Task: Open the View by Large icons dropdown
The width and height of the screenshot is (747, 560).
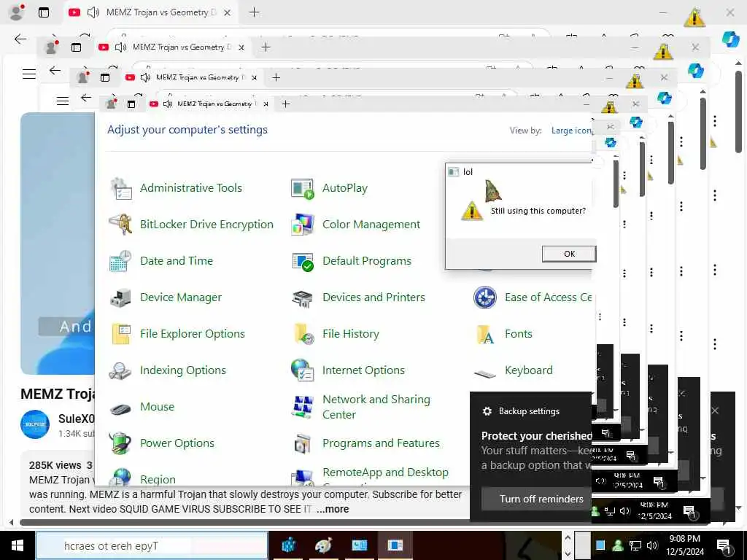Action: pos(571,131)
